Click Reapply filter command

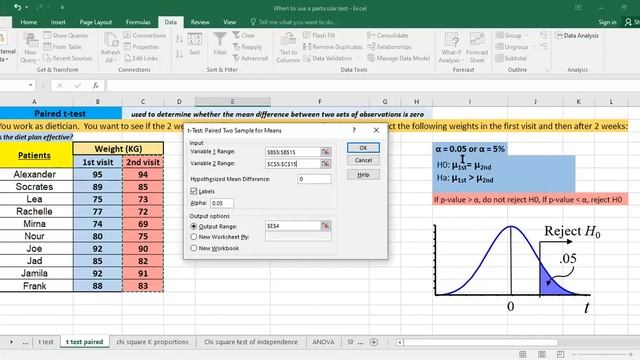point(247,47)
